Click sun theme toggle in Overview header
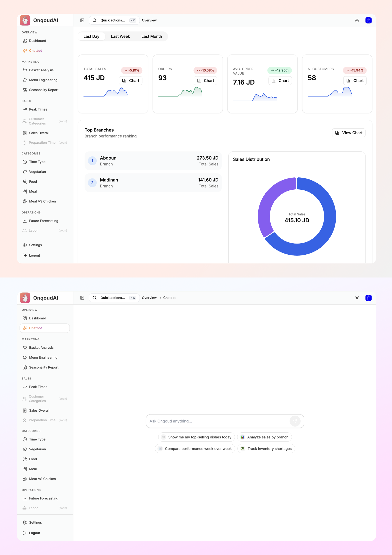 coord(357,20)
